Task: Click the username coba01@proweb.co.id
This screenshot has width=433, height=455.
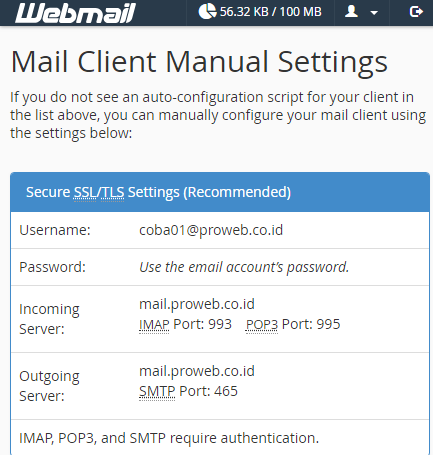Action: pos(211,230)
